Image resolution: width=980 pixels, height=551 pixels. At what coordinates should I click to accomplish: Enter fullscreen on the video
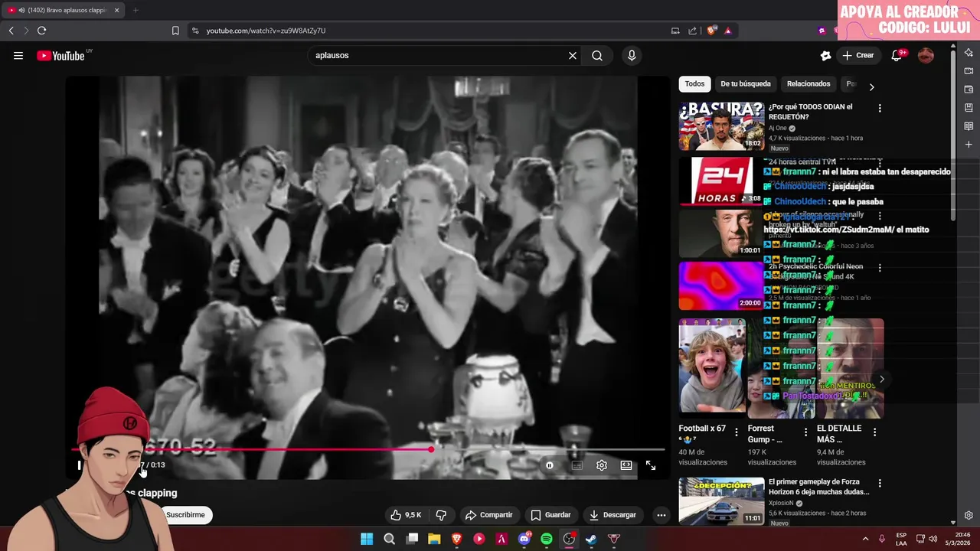click(651, 465)
